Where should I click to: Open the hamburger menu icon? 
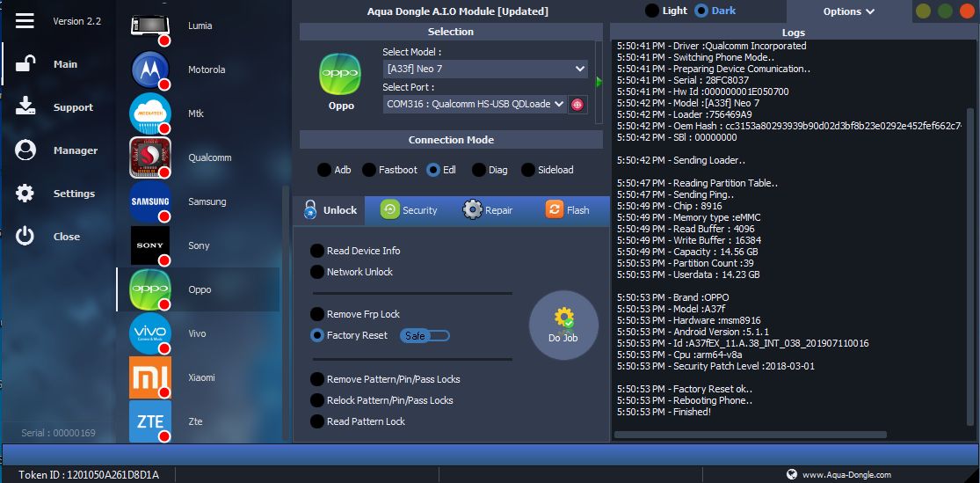point(25,20)
